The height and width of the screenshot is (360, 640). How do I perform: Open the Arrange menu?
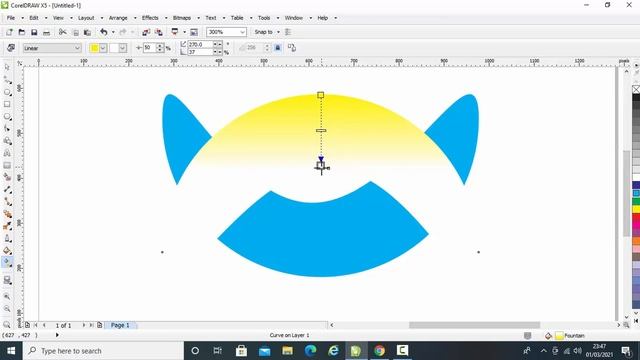[118, 18]
